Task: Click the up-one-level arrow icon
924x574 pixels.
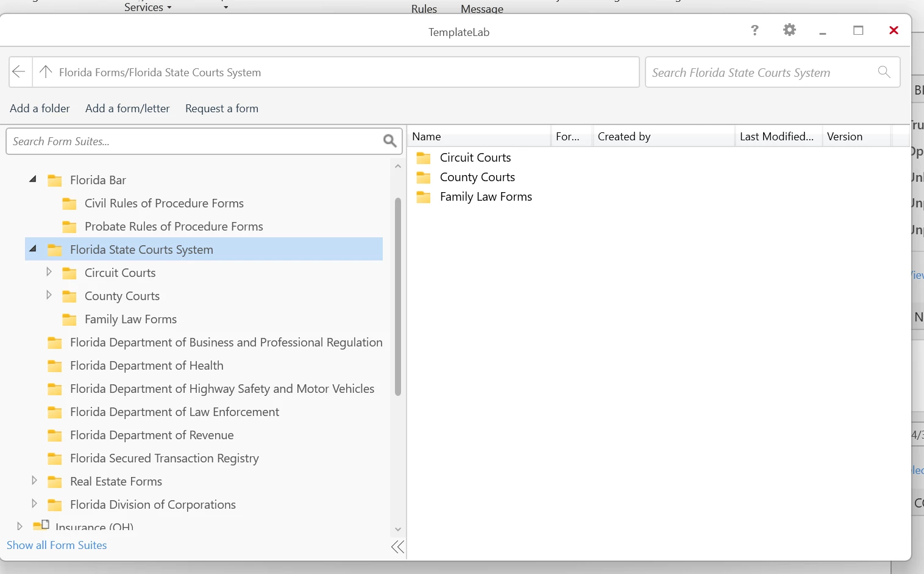Action: 46,72
